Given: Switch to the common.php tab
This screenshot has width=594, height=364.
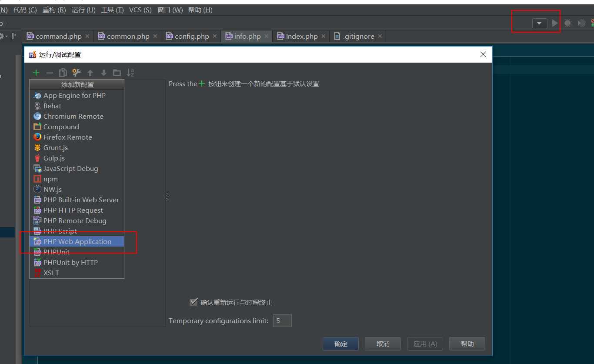Looking at the screenshot, I should pos(128,36).
